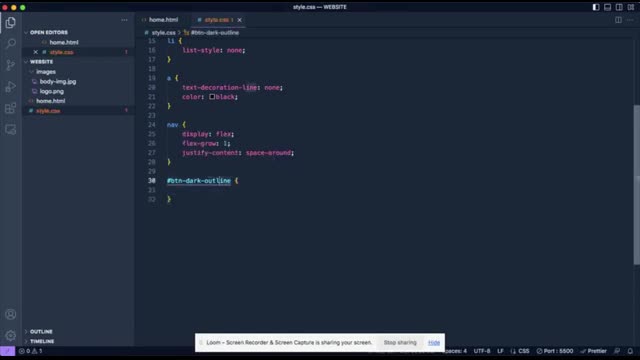This screenshot has height=360, width=640.
Task: Click the 'nav' selector on line 24
Action: click(x=172, y=125)
